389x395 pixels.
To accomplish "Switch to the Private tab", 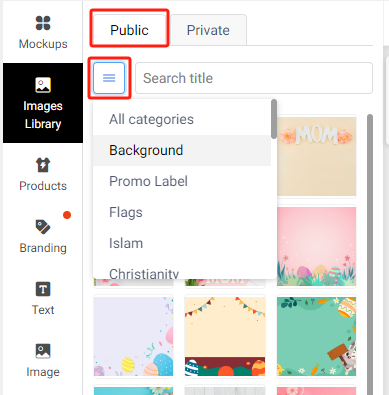I will pyautogui.click(x=208, y=30).
